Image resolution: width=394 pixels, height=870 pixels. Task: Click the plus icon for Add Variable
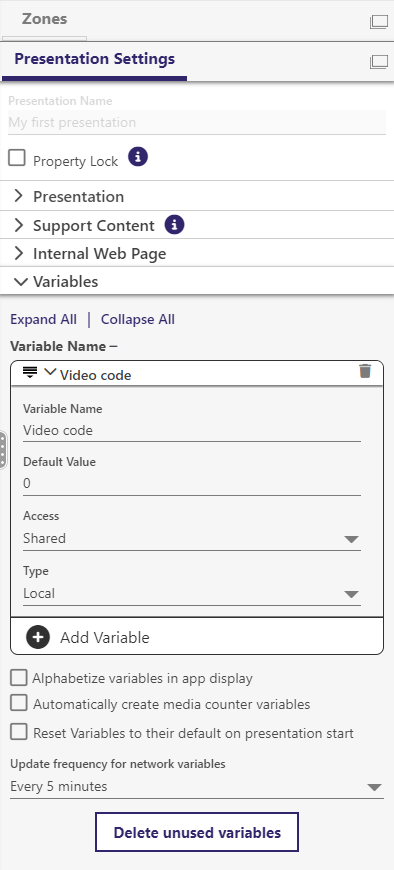point(38,637)
